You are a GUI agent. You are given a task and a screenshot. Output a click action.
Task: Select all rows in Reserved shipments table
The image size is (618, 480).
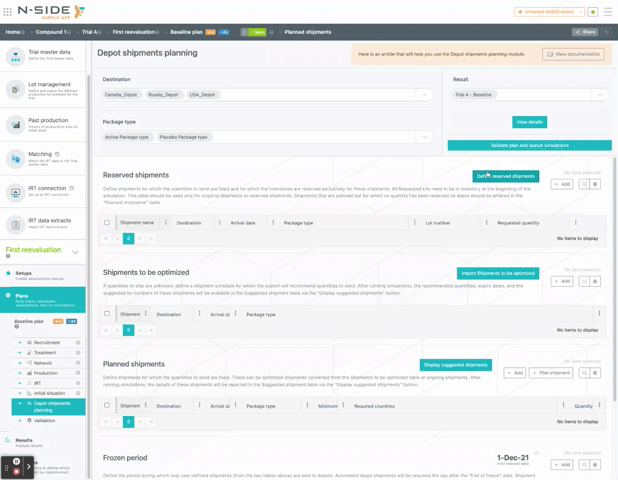[x=107, y=223]
